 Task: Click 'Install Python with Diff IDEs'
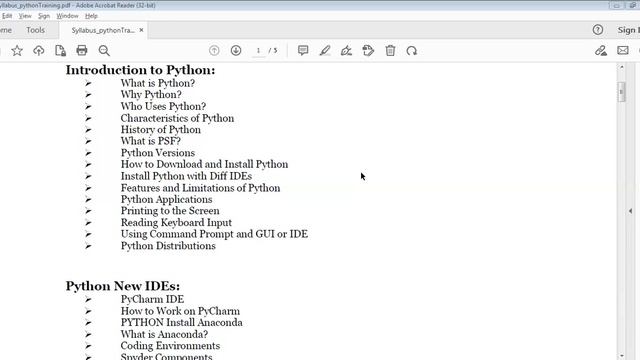coord(186,176)
